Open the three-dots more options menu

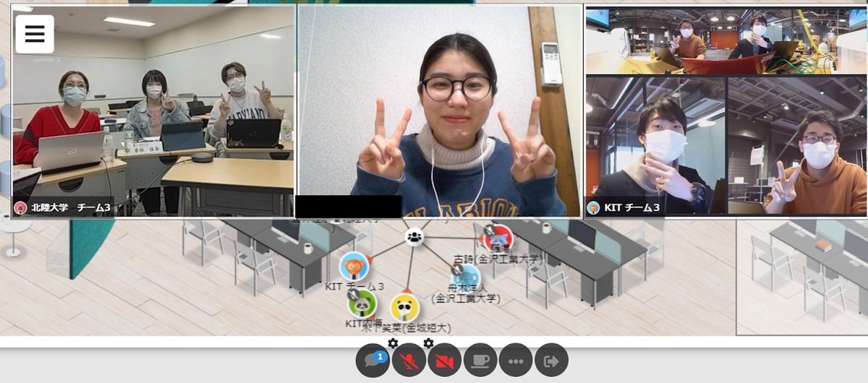[x=516, y=360]
